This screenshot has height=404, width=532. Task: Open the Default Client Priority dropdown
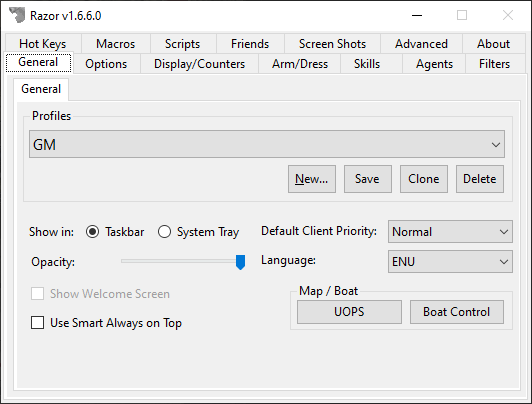[x=450, y=232]
